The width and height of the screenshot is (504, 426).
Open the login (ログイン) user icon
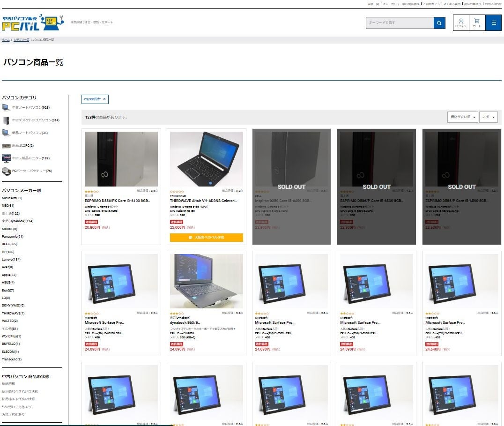pyautogui.click(x=461, y=23)
